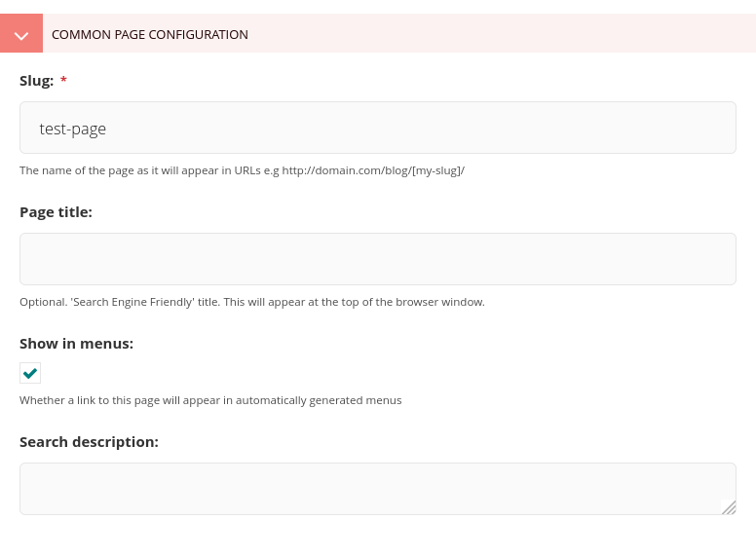Click the Search description textarea resize handle
The image size is (756, 557).
point(729,507)
